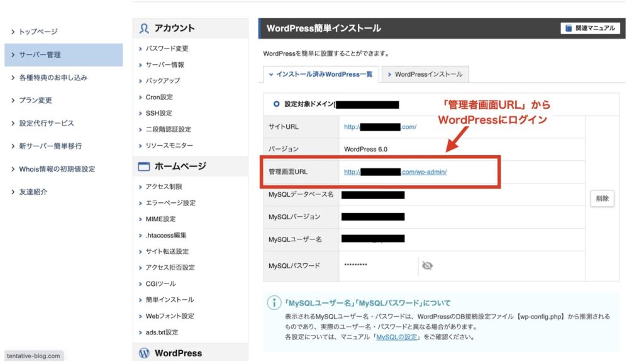The image size is (644, 362).
Task: Open the site URL link
Action: [x=380, y=127]
